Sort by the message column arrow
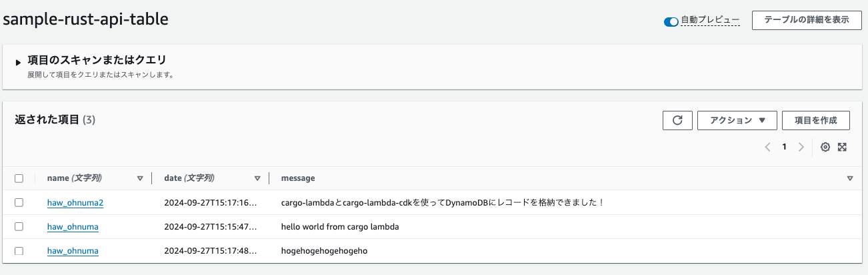 pyautogui.click(x=850, y=178)
